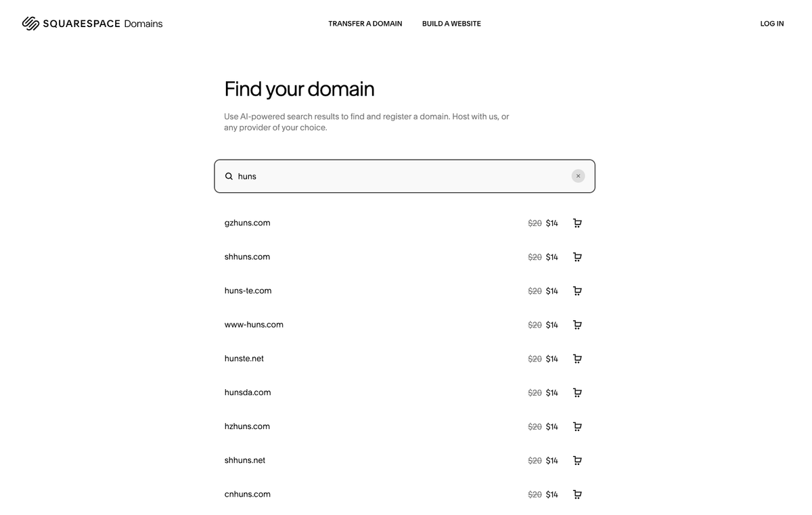Add shhuns.com to cart

(x=577, y=257)
